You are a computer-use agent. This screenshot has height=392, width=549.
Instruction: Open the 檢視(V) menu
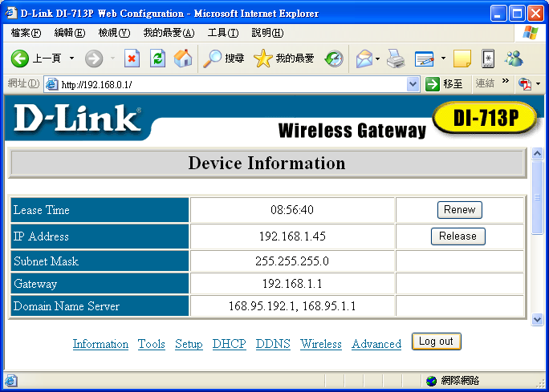pyautogui.click(x=114, y=33)
